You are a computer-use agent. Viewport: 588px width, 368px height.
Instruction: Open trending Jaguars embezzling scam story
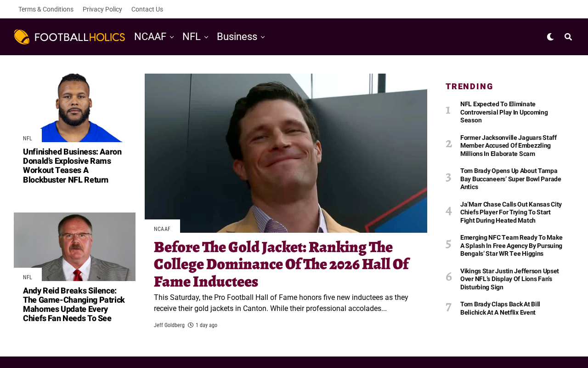pyautogui.click(x=509, y=146)
